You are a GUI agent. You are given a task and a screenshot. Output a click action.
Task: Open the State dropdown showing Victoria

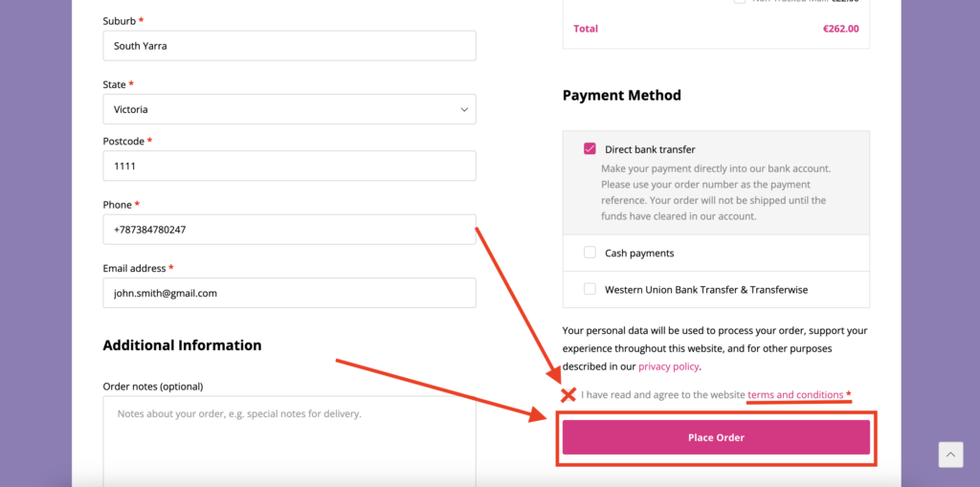289,109
